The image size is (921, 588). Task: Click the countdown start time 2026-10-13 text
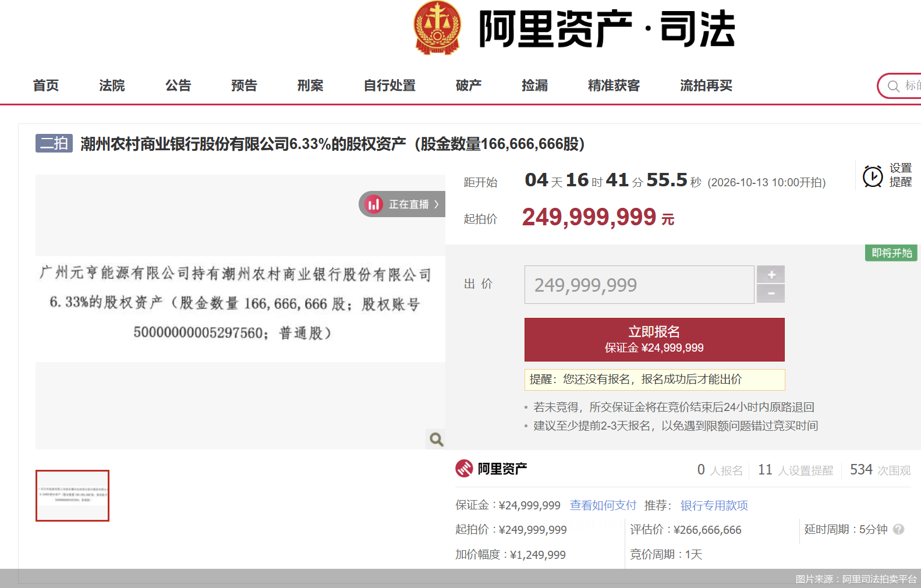[x=767, y=182]
